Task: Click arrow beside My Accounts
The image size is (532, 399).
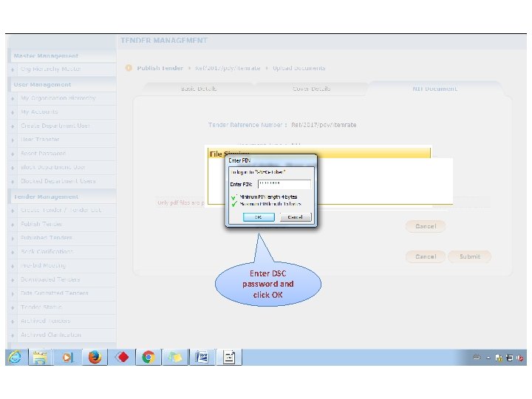Action: 13,112
